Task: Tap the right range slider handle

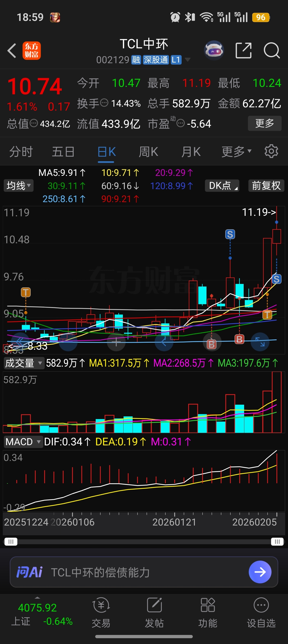Action: [x=277, y=542]
